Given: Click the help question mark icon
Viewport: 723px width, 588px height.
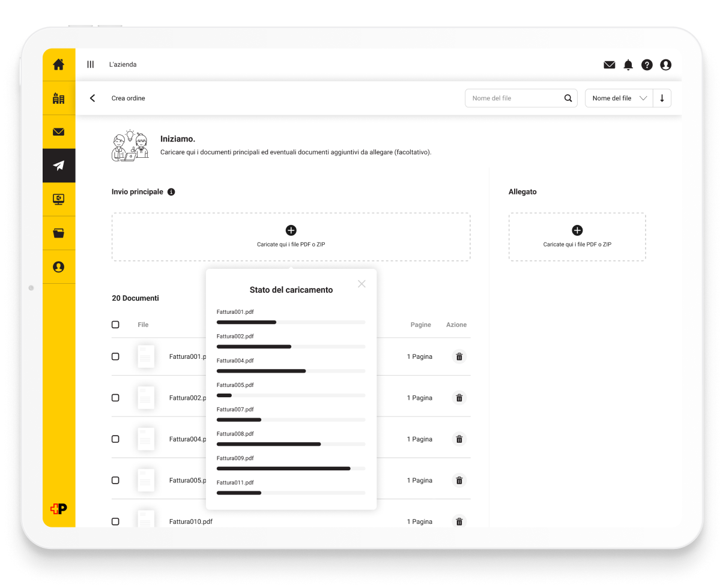Looking at the screenshot, I should pos(647,65).
